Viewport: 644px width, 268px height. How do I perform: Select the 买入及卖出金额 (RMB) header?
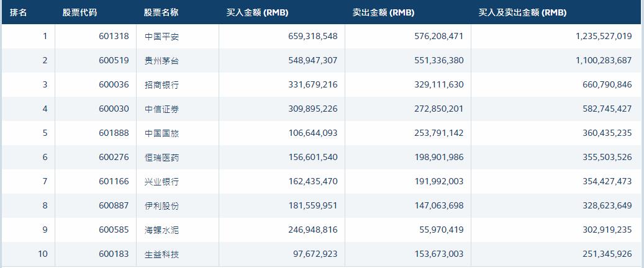[522, 12]
